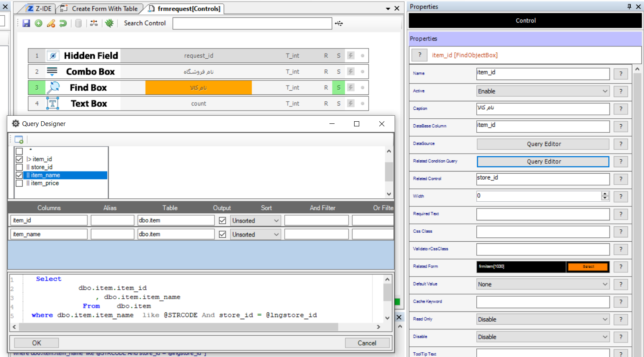Click the Related Control store_id field

(x=543, y=179)
